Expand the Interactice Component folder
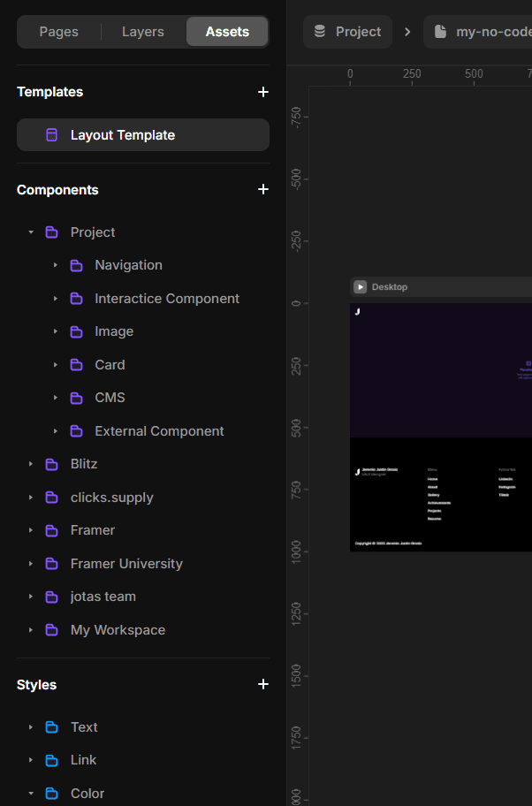Viewport: 532px width, 806px height. click(x=56, y=299)
